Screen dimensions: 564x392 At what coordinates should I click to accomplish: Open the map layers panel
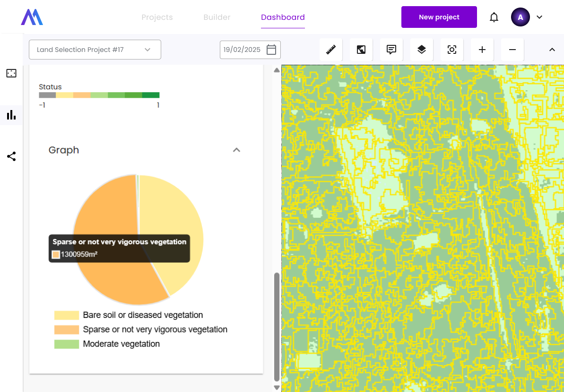click(x=422, y=50)
